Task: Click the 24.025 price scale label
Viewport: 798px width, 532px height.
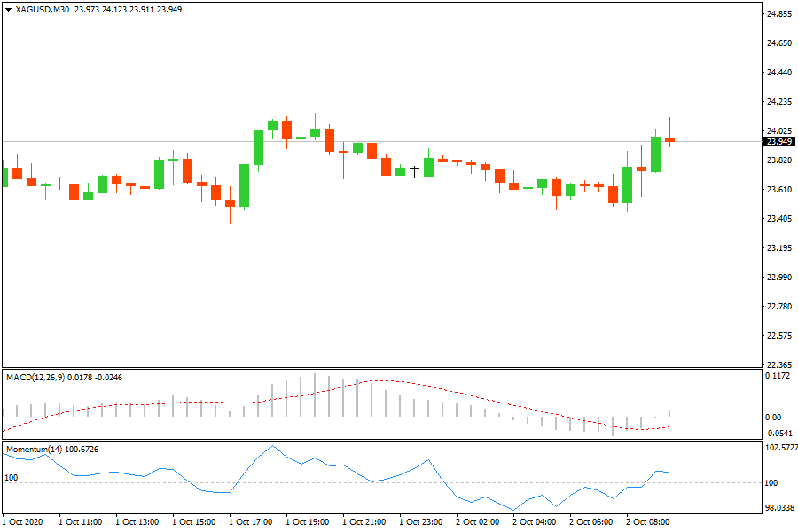Action: click(778, 131)
